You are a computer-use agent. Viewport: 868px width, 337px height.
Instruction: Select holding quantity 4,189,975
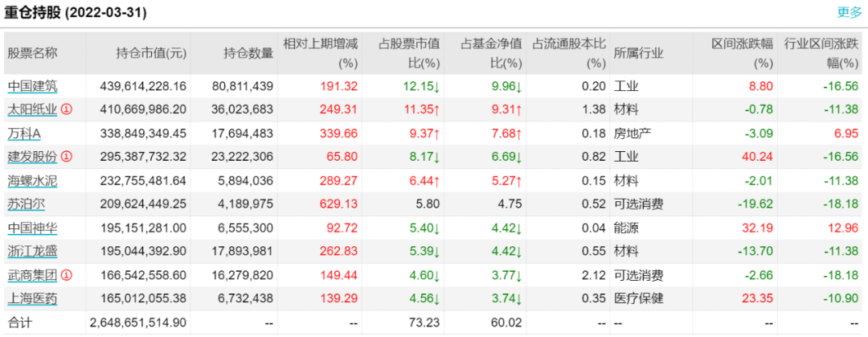pyautogui.click(x=246, y=204)
